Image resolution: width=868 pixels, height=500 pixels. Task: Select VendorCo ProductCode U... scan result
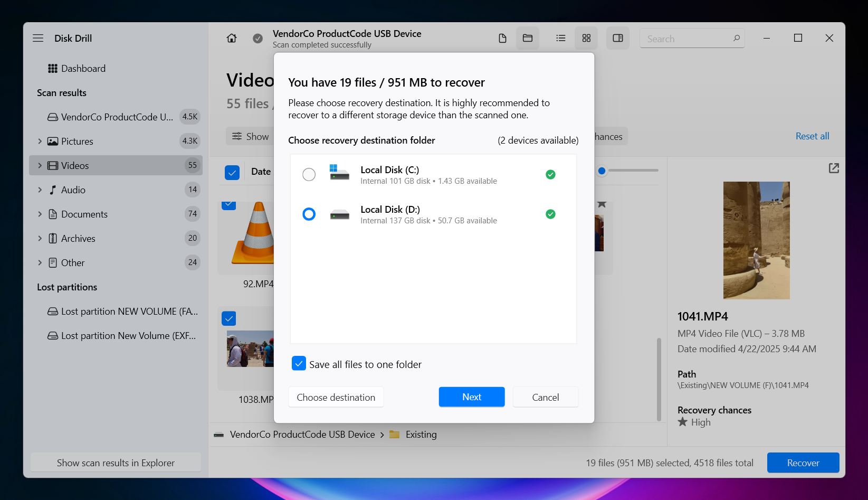(x=116, y=117)
